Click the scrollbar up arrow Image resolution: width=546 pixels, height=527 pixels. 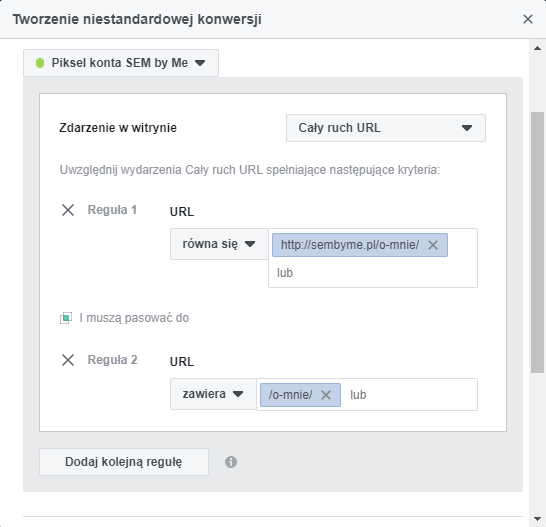[x=537, y=48]
